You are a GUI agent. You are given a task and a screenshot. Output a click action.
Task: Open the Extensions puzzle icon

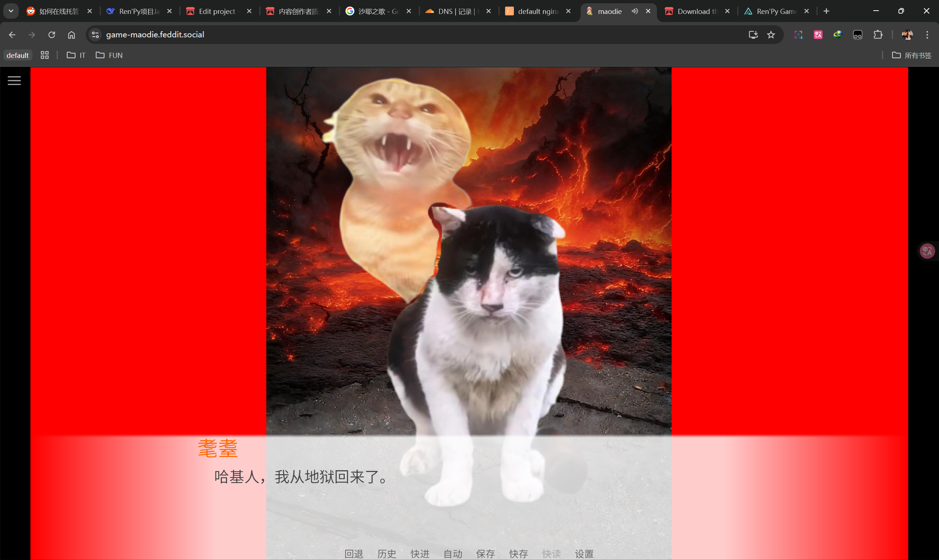coord(878,35)
